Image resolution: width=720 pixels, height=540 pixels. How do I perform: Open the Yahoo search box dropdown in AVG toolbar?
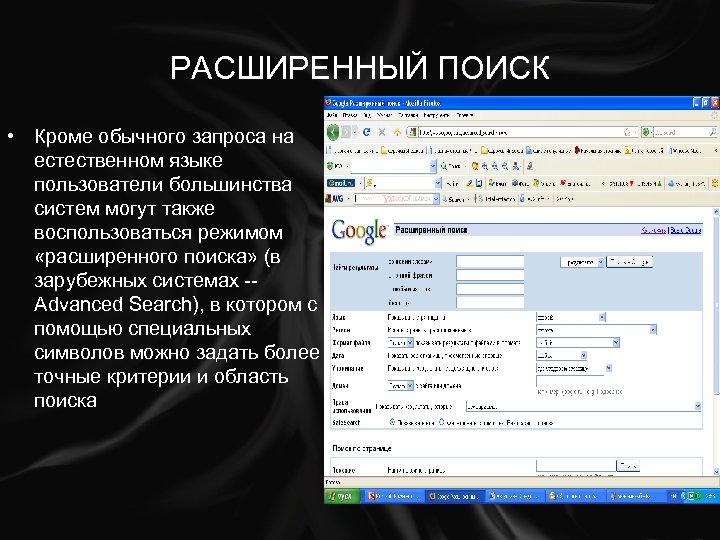pyautogui.click(x=436, y=199)
